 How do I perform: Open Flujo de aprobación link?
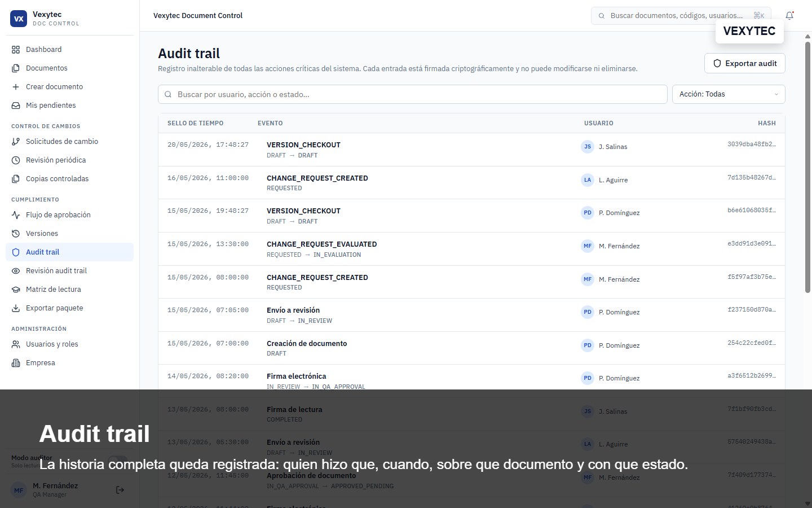click(x=70, y=215)
